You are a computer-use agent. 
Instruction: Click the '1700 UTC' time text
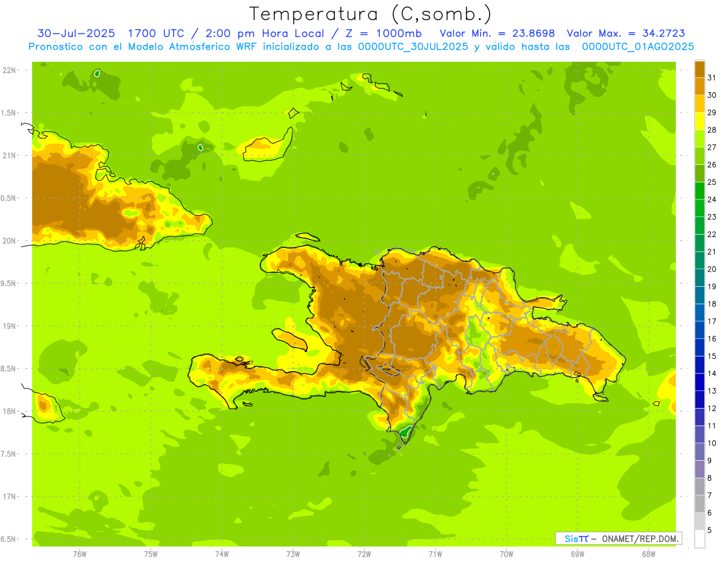click(158, 33)
